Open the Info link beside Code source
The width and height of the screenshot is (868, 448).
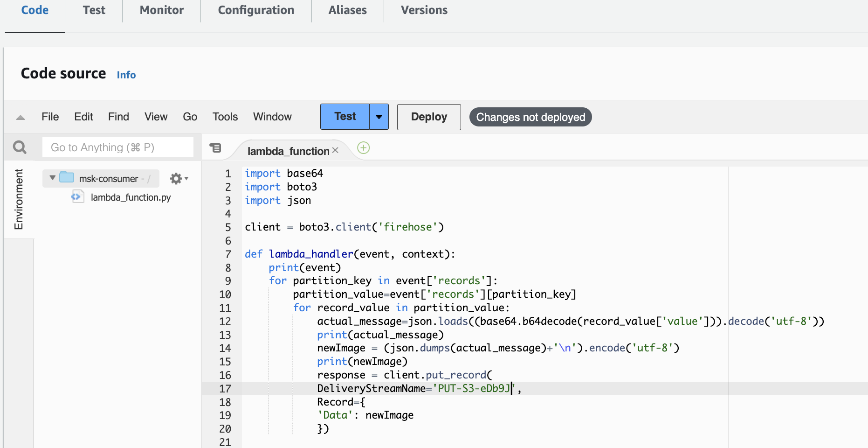pyautogui.click(x=126, y=75)
